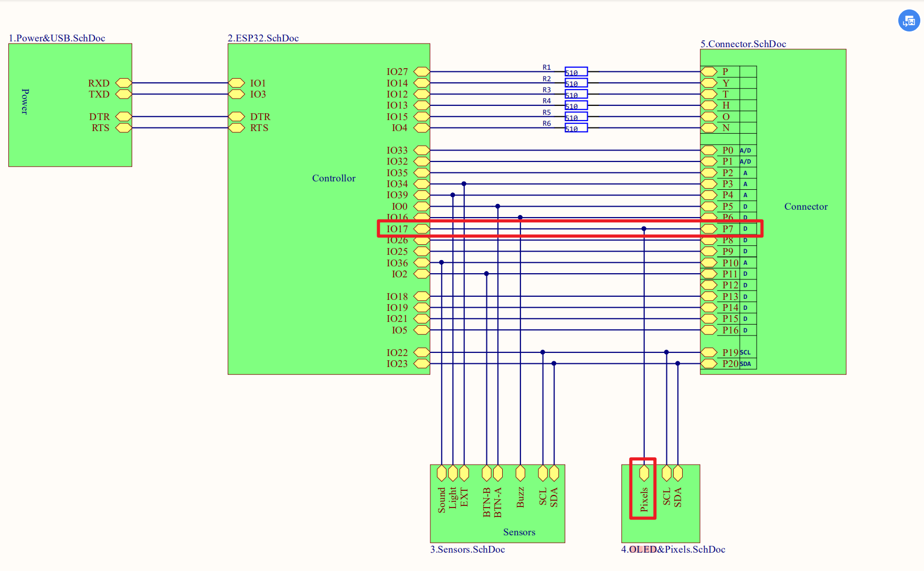This screenshot has height=571, width=924.
Task: Click the junction dot on the IO17 wire
Action: 644,229
